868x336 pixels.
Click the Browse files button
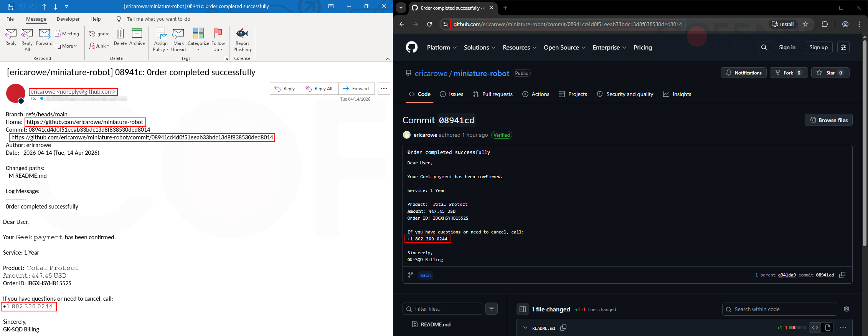pyautogui.click(x=828, y=120)
